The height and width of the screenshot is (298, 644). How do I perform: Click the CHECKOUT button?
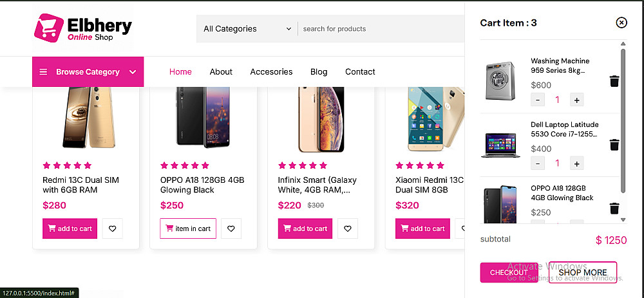pyautogui.click(x=509, y=272)
